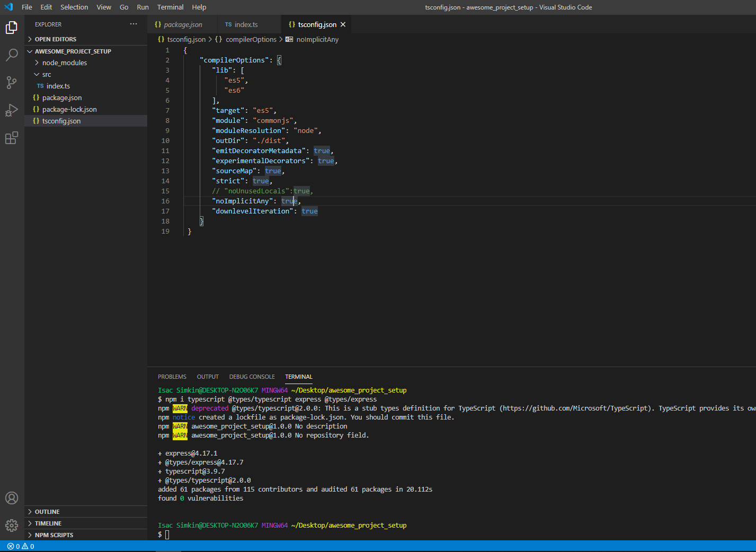Open the Source Control view

[x=12, y=83]
